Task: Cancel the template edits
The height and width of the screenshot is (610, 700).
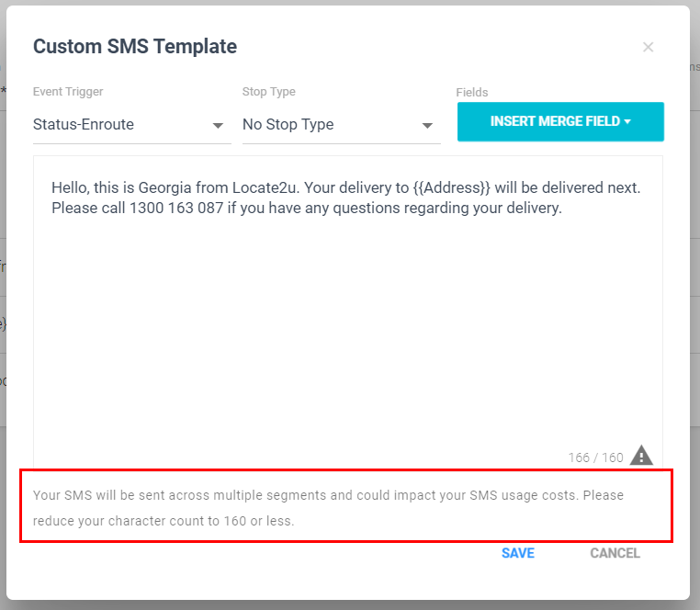Action: (x=615, y=553)
